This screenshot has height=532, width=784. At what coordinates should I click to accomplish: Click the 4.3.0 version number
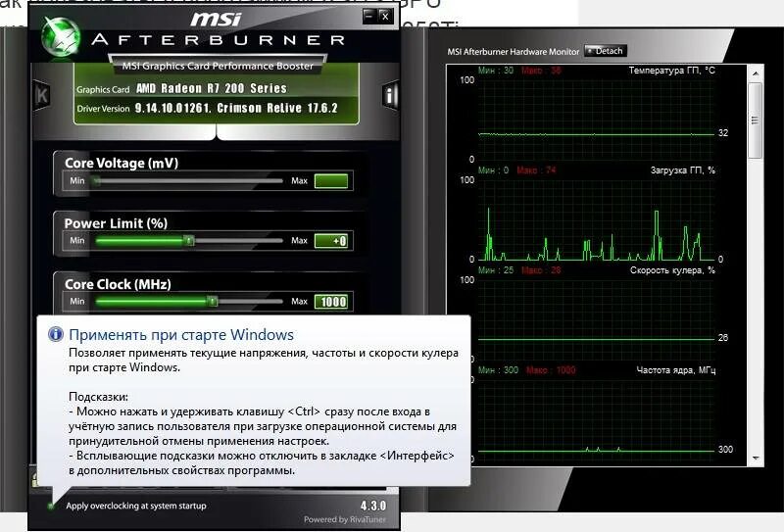click(x=373, y=506)
